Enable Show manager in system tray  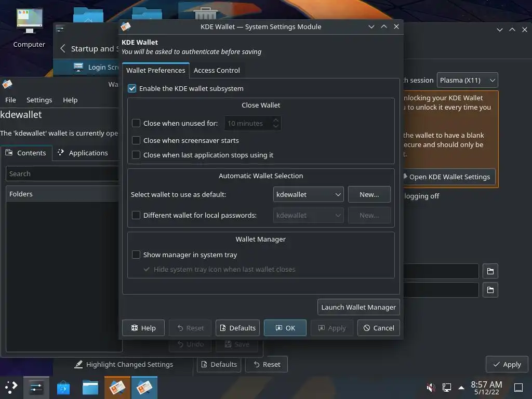pyautogui.click(x=136, y=255)
